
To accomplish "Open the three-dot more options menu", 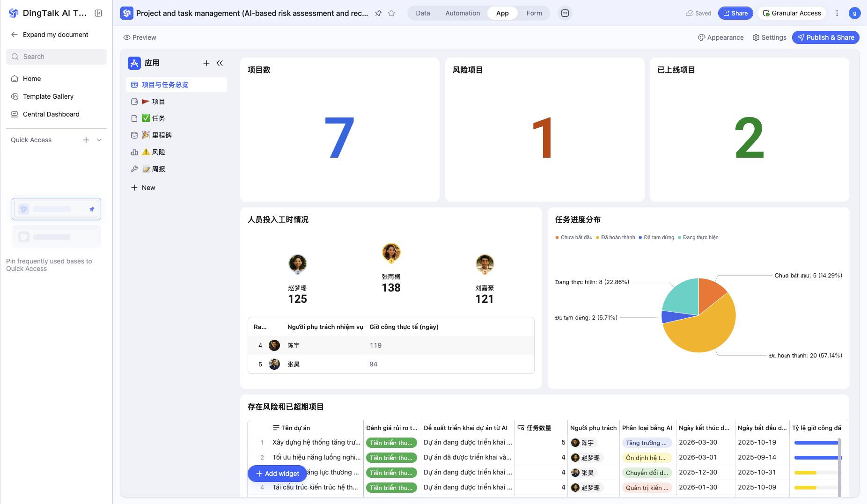I will [837, 13].
